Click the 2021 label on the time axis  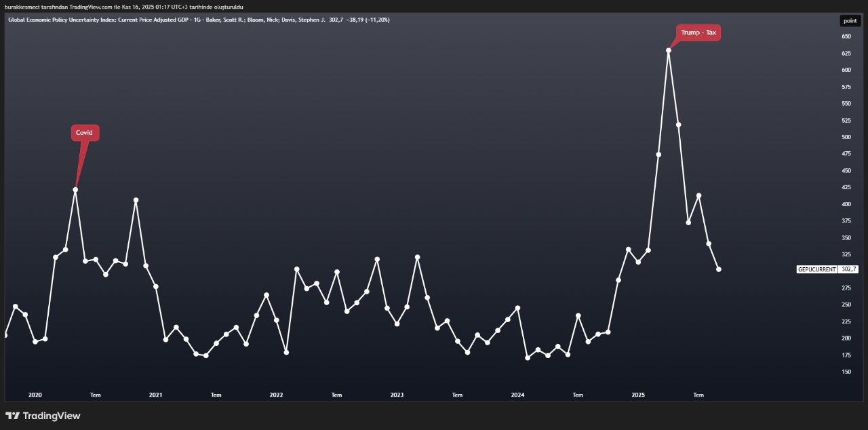pos(155,395)
